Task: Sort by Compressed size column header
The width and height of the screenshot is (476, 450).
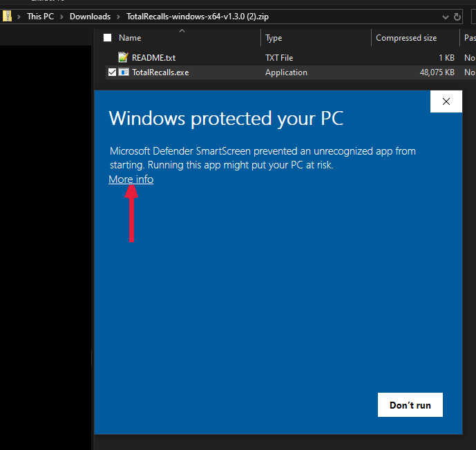Action: pyautogui.click(x=406, y=37)
